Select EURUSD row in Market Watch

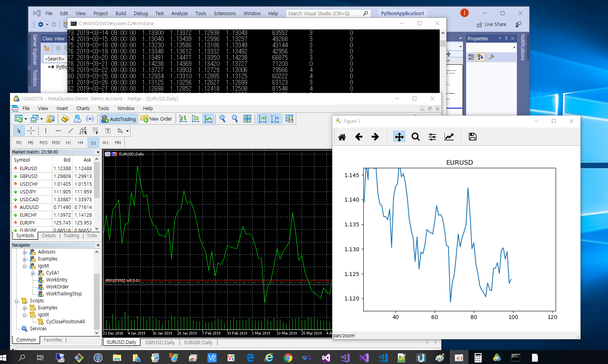point(53,168)
